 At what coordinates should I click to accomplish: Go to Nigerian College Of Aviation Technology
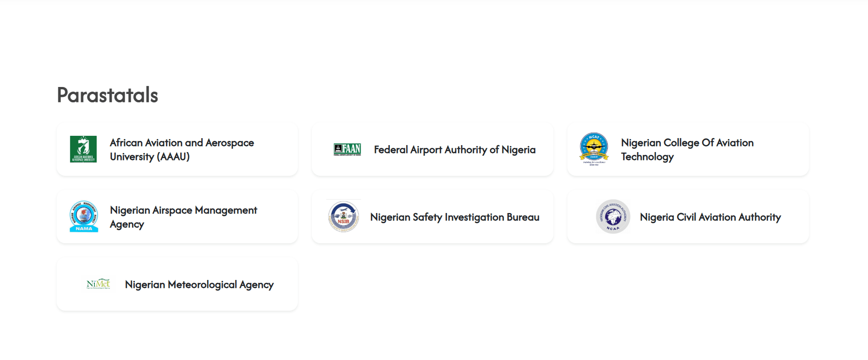point(687,150)
